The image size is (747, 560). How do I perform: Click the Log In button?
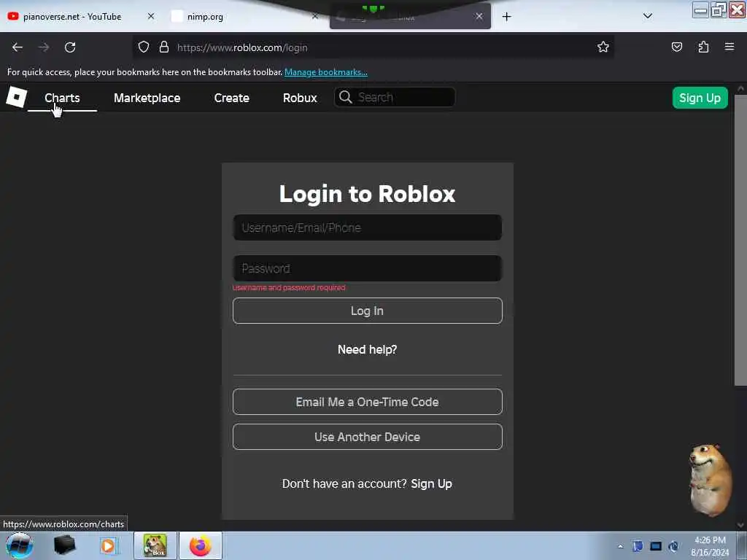(368, 311)
